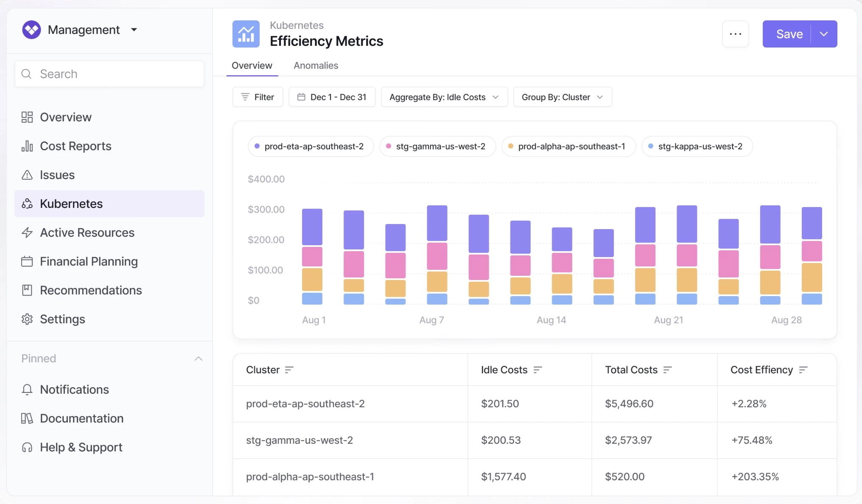Click the Save button
This screenshot has height=504, width=862.
click(x=789, y=34)
